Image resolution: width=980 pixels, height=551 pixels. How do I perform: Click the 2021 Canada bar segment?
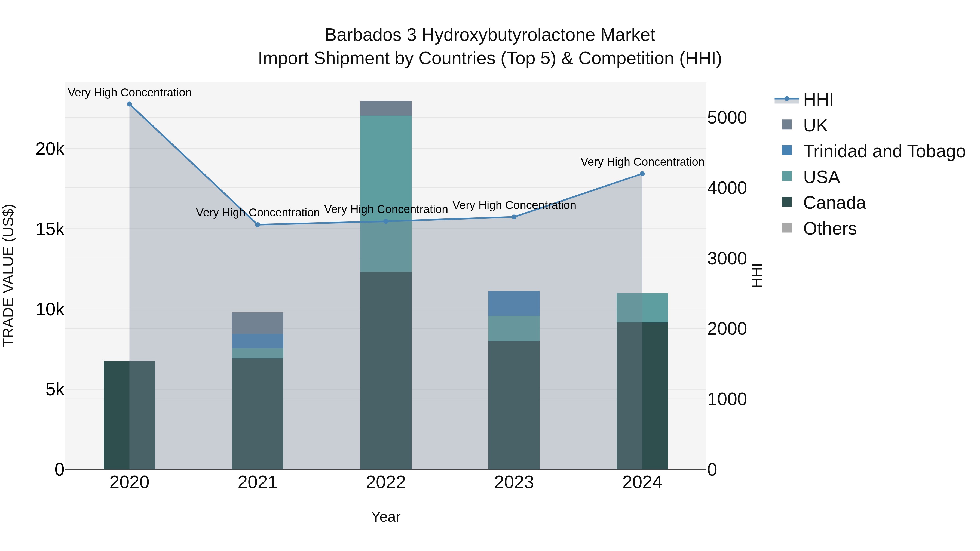point(258,414)
